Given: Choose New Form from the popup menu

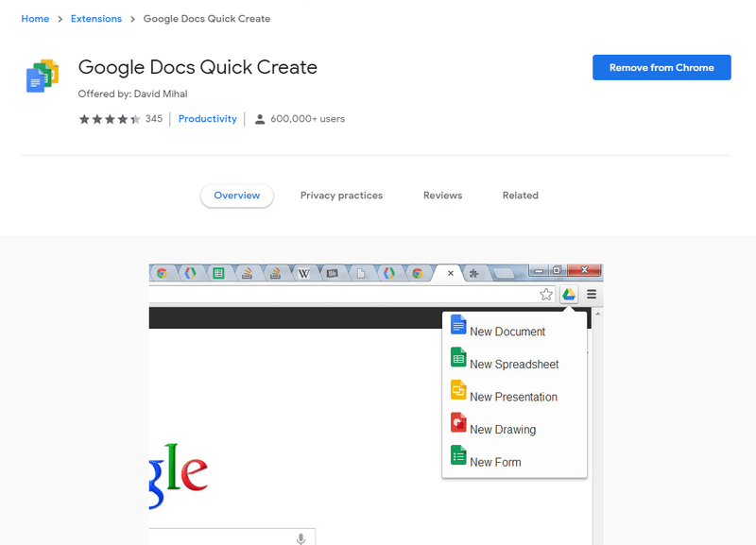Looking at the screenshot, I should [x=495, y=462].
